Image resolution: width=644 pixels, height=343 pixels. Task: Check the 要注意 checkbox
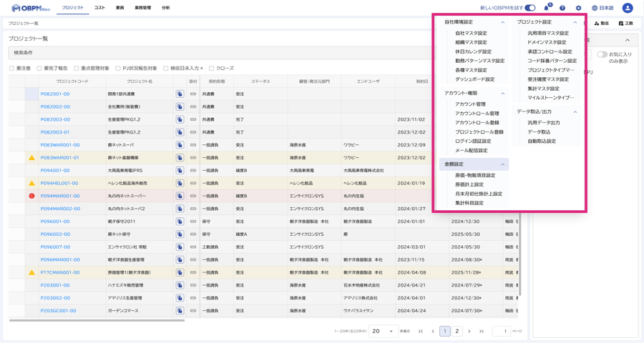(12, 69)
